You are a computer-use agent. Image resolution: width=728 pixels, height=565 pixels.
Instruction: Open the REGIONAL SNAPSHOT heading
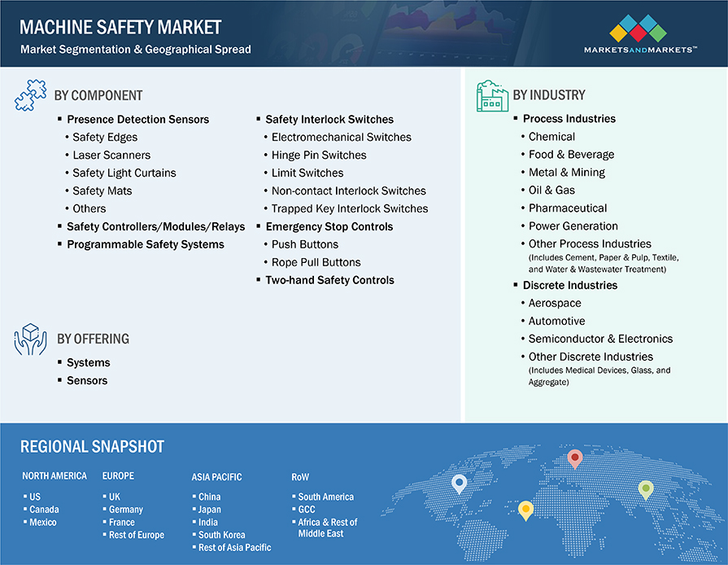(92, 446)
